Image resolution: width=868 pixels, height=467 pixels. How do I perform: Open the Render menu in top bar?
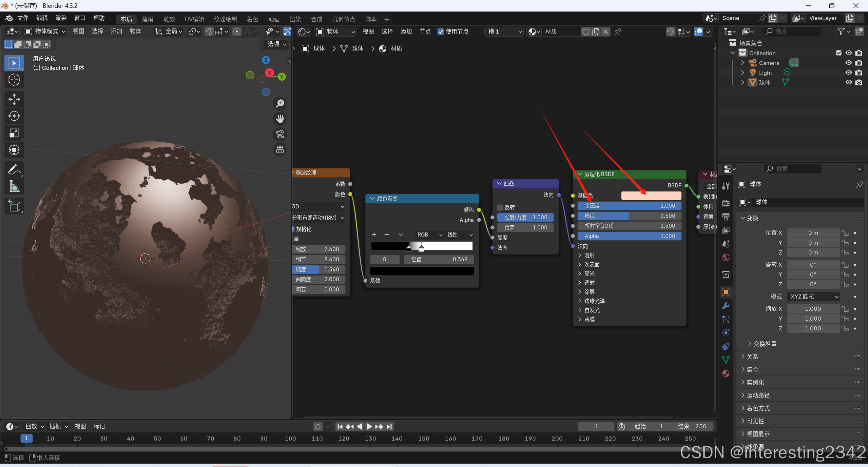pos(61,18)
